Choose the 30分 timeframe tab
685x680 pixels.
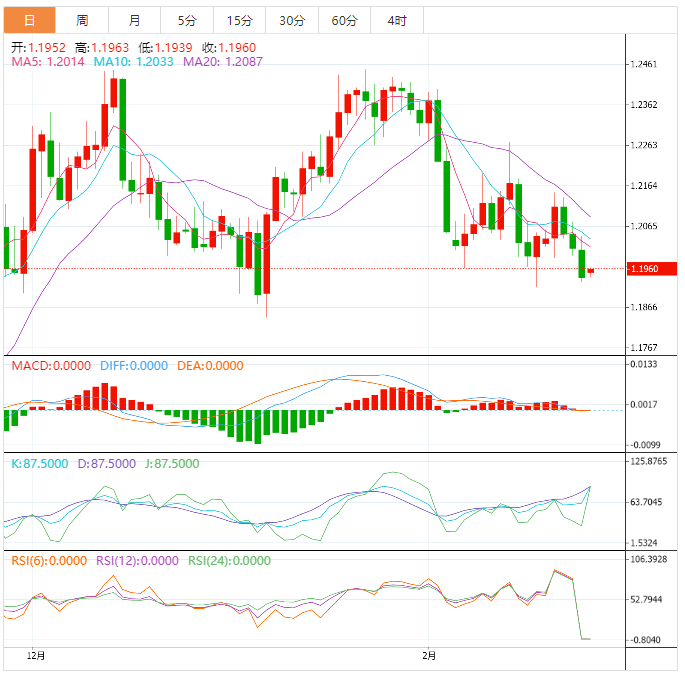[292, 20]
